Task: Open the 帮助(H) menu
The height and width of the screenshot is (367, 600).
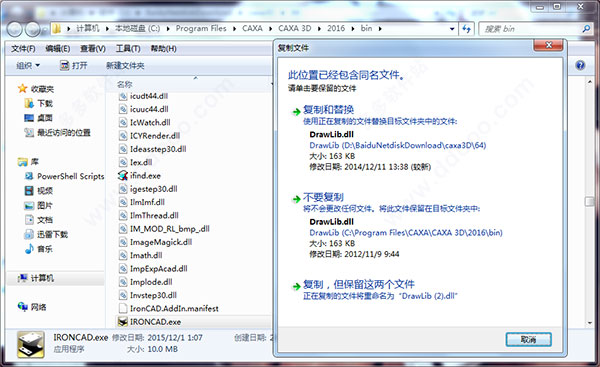Action: [x=163, y=49]
